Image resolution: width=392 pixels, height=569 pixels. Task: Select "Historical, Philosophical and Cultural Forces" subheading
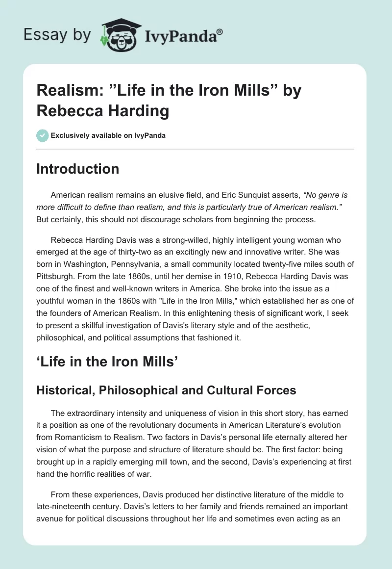point(166,390)
